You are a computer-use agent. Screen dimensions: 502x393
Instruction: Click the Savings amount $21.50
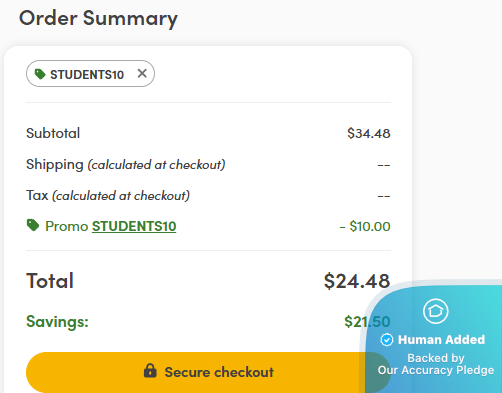point(367,322)
